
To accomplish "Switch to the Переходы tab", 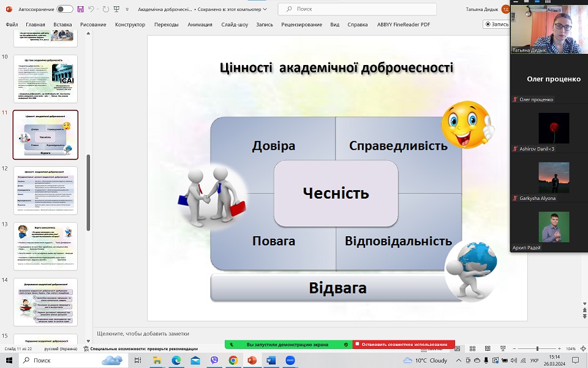I will click(x=166, y=25).
